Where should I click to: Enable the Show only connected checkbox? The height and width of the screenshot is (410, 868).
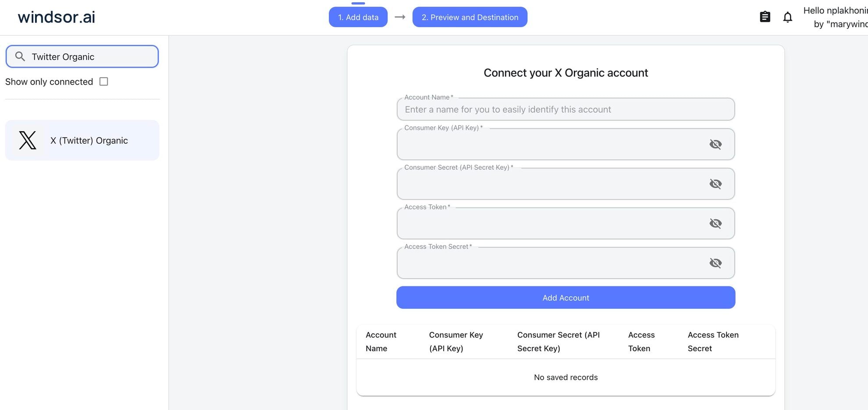point(103,82)
